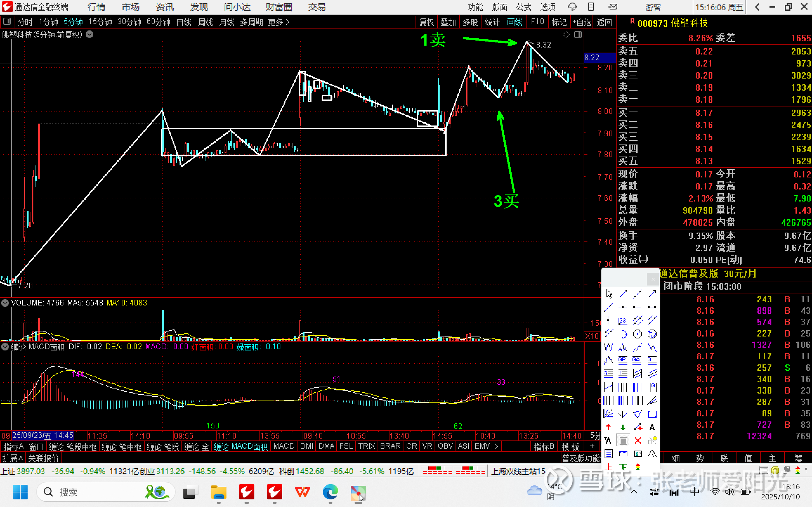This screenshot has width=812, height=507.
Task: Pick the green down arrow marker tool
Action: [x=623, y=427]
